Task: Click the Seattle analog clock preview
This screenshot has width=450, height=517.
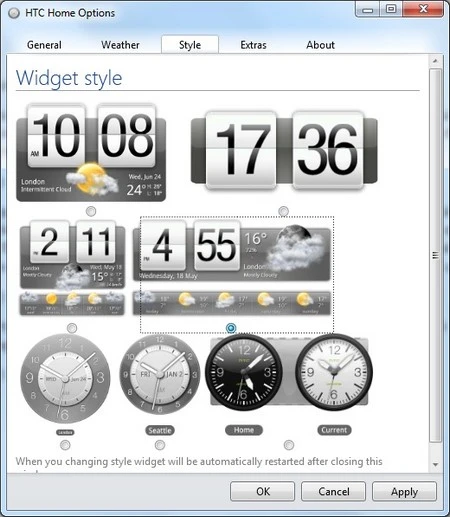Action: (160, 375)
